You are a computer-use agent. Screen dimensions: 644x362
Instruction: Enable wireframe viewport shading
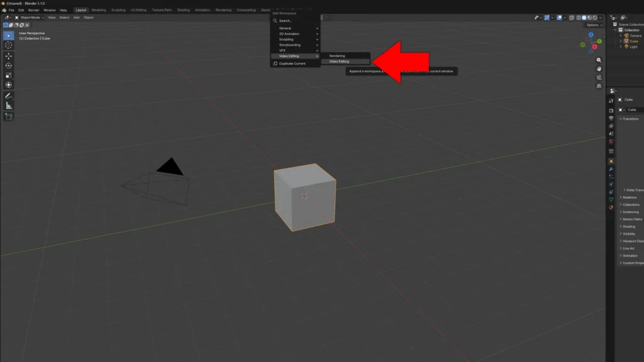[579, 18]
